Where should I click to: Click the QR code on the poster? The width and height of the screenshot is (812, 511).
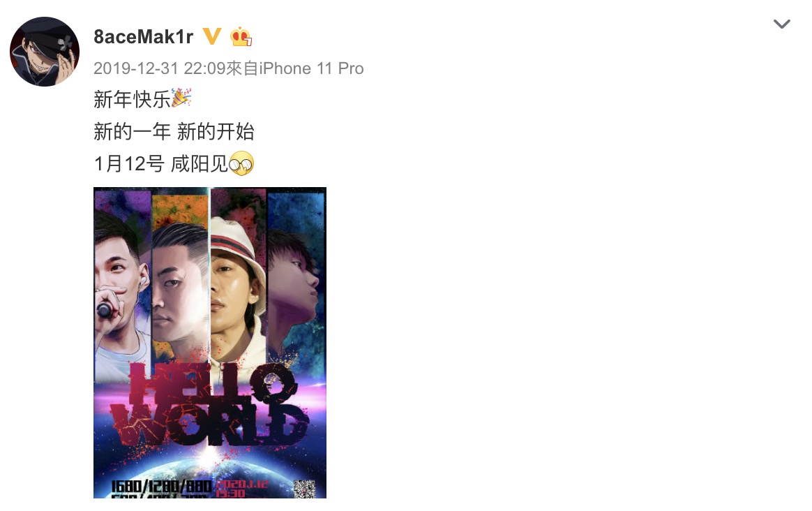(x=304, y=489)
